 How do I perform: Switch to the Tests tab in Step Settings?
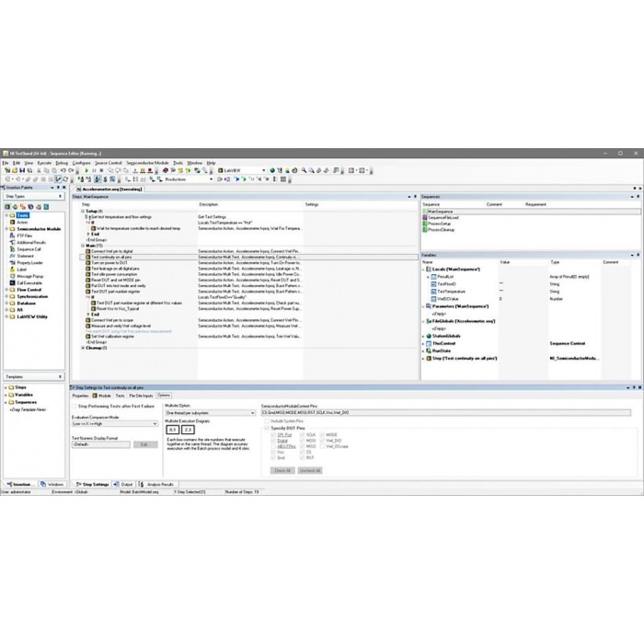tap(120, 396)
